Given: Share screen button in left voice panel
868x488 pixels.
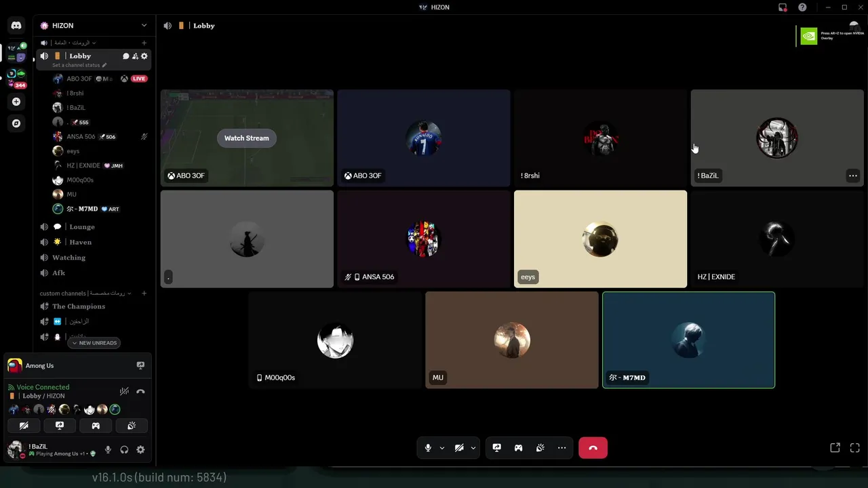Looking at the screenshot, I should coord(60,426).
